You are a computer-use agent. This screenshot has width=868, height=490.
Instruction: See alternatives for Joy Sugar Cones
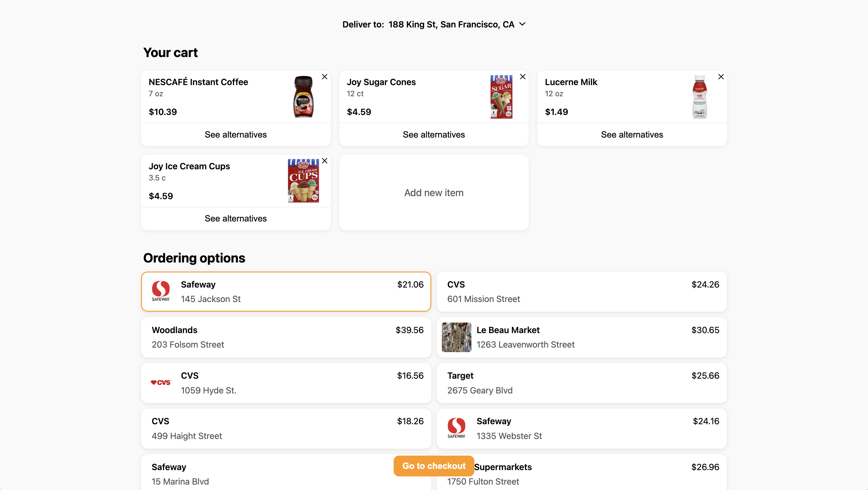tap(434, 135)
